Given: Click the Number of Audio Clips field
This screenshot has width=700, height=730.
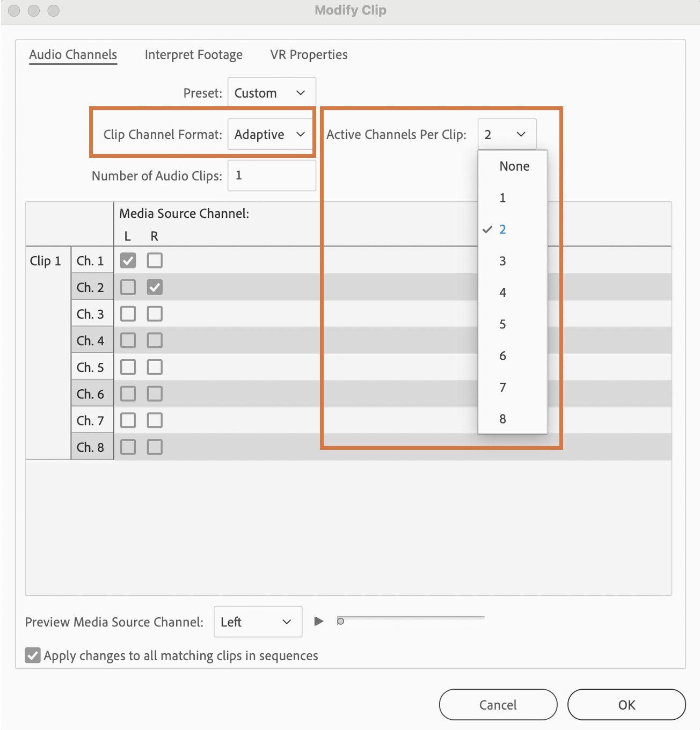Looking at the screenshot, I should 272,176.
